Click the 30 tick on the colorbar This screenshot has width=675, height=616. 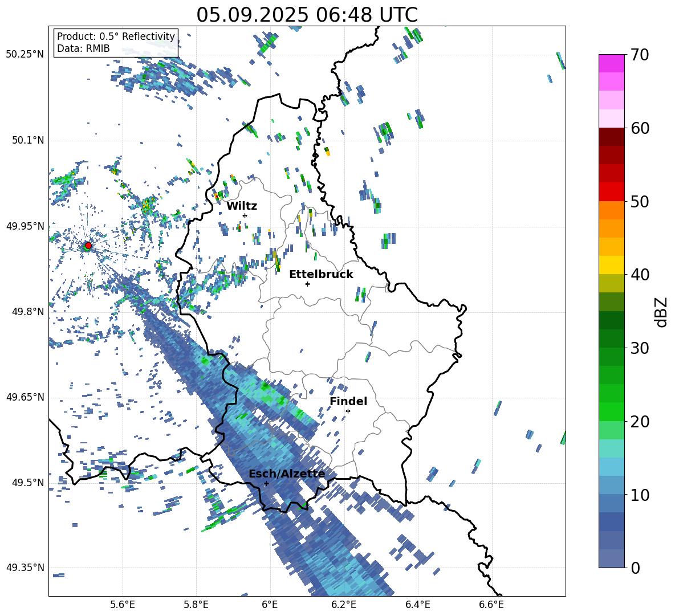tap(640, 348)
